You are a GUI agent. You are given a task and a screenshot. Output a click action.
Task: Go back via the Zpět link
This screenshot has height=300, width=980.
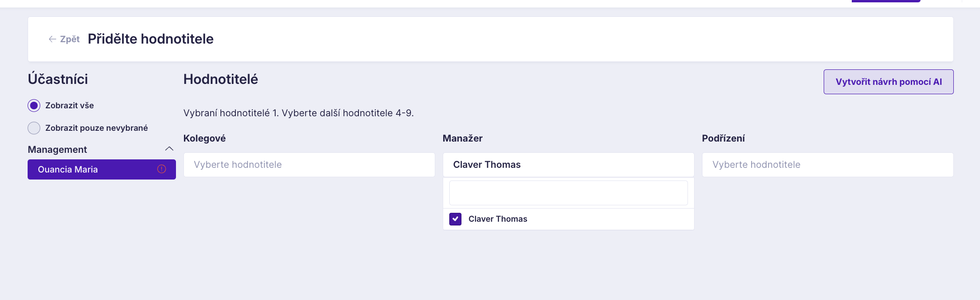click(70, 39)
